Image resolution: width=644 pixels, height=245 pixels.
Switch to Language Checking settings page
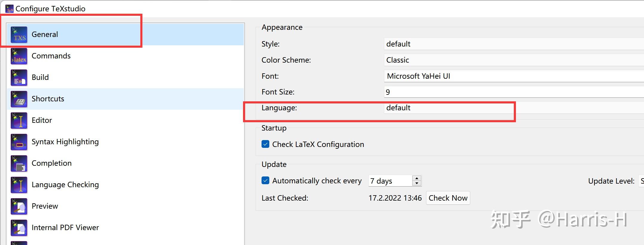point(65,185)
